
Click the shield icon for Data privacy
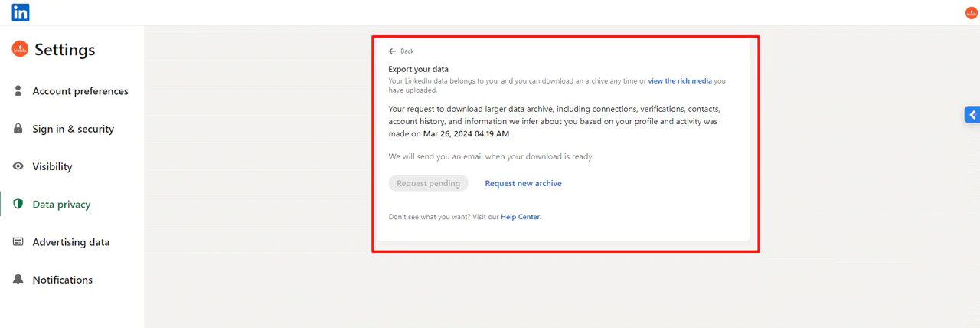[x=18, y=205]
